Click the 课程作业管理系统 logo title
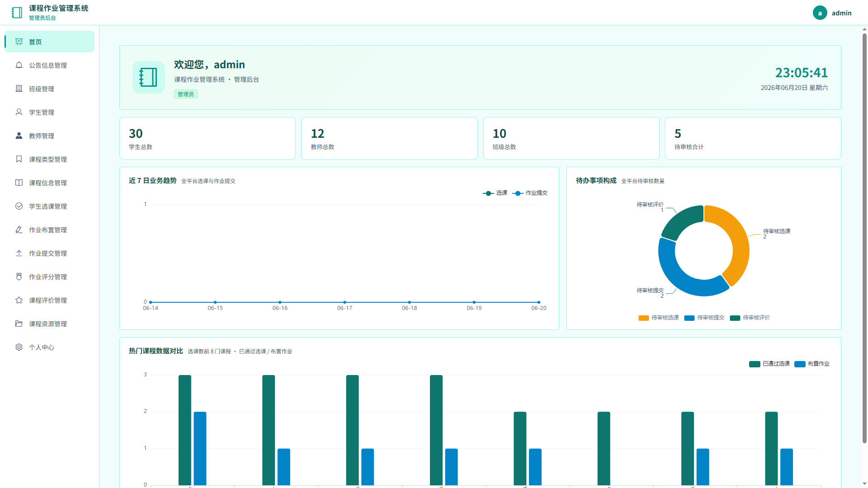This screenshot has width=868, height=488. click(x=59, y=8)
